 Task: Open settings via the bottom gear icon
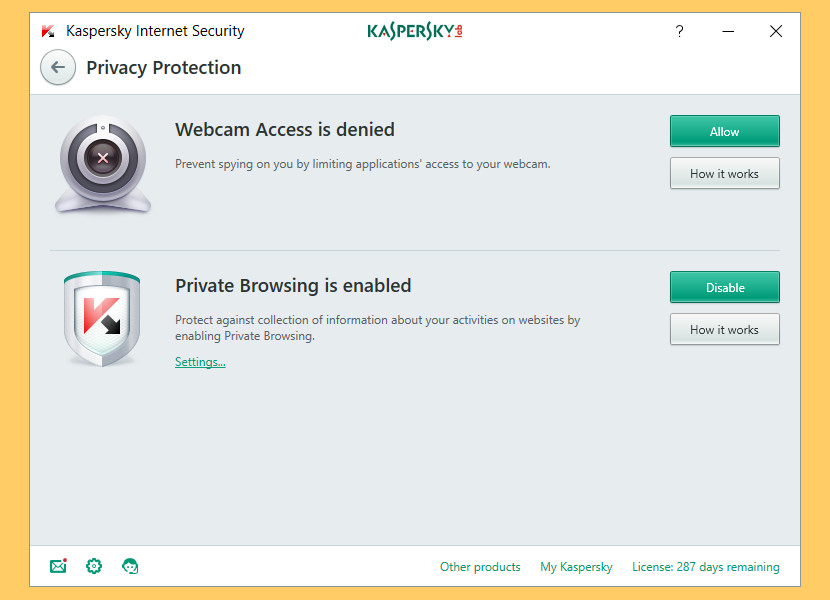[94, 566]
